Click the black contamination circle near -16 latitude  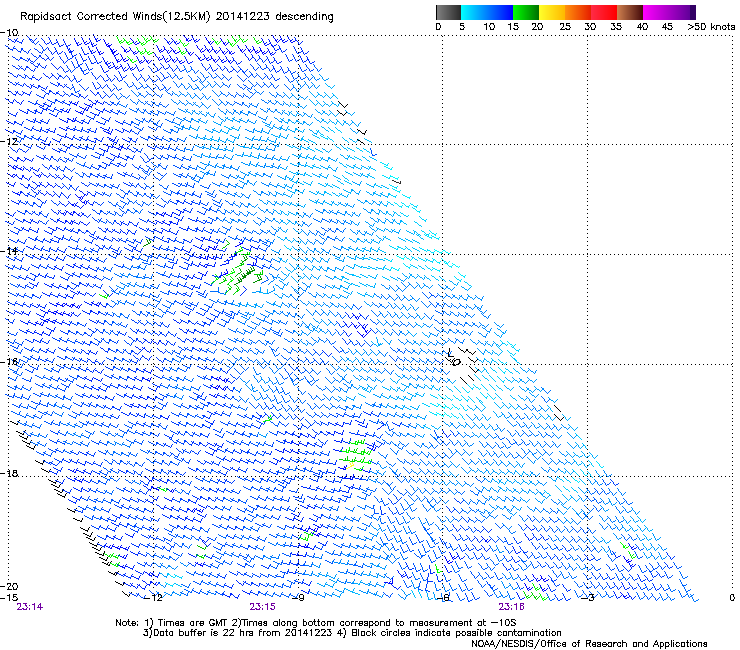pyautogui.click(x=456, y=362)
